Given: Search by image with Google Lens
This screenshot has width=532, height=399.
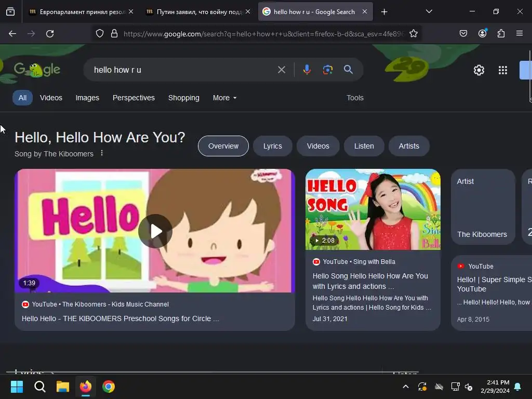Looking at the screenshot, I should click(x=327, y=70).
